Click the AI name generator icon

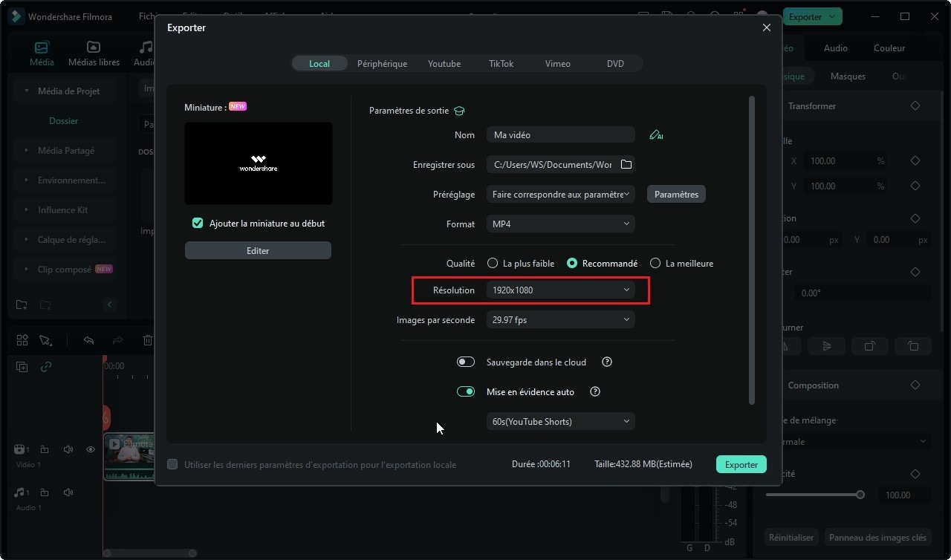655,135
